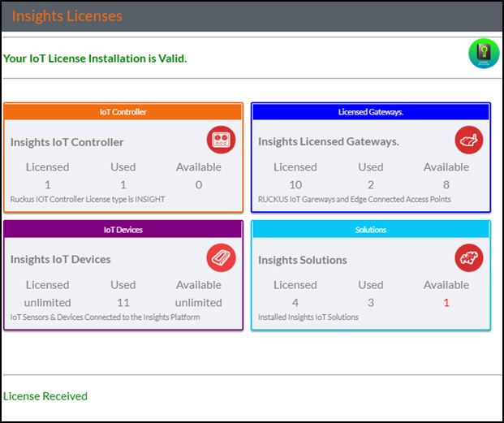Click the Insights IoT Devices title

tap(60, 259)
